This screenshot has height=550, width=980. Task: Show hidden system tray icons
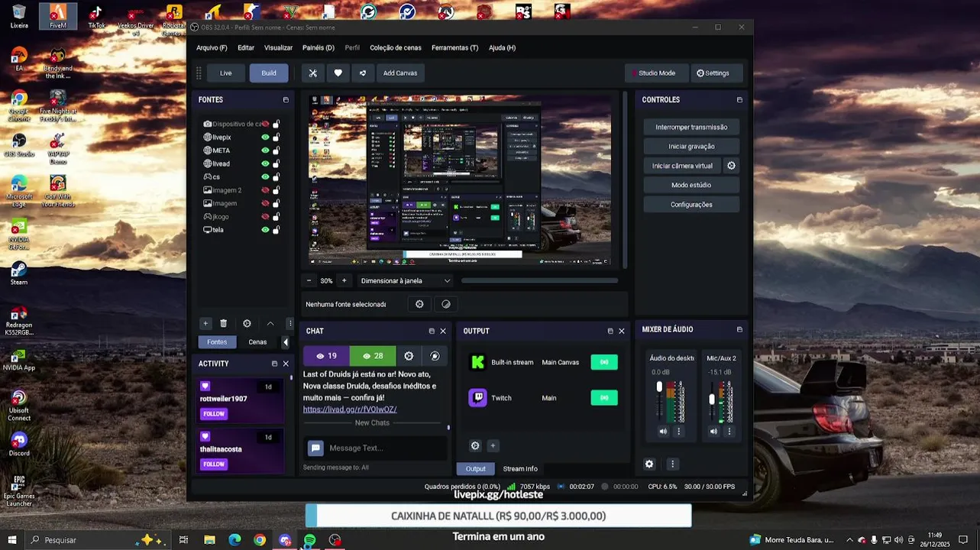tap(849, 540)
